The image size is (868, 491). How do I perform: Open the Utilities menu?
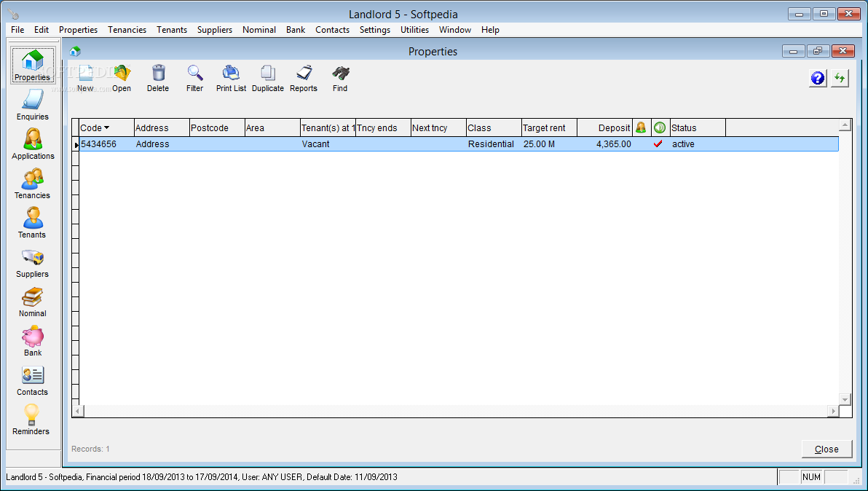click(x=414, y=30)
